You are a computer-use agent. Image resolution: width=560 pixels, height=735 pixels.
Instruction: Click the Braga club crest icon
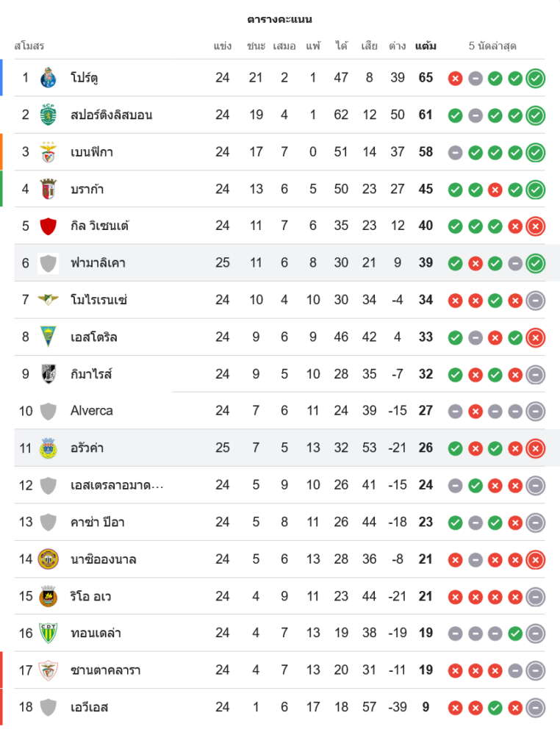pyautogui.click(x=49, y=189)
